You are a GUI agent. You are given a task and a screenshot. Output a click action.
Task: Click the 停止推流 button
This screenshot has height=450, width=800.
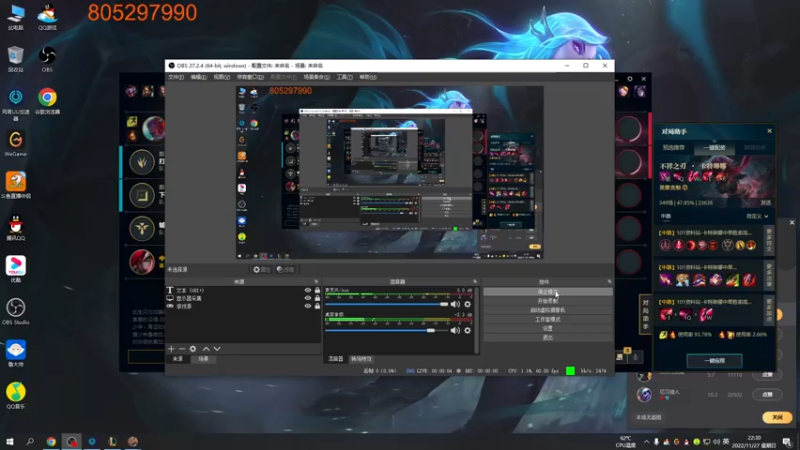pos(548,292)
